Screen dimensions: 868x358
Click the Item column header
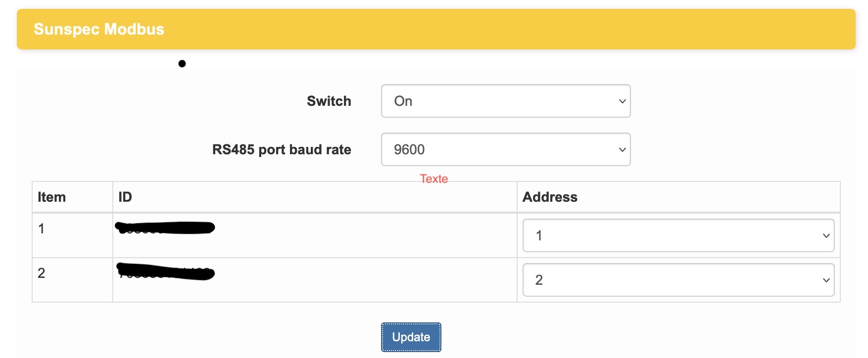tap(51, 197)
